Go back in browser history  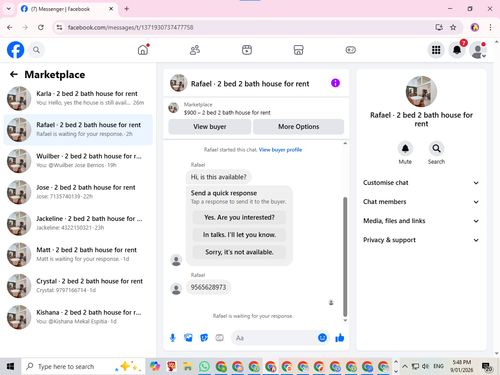10,27
